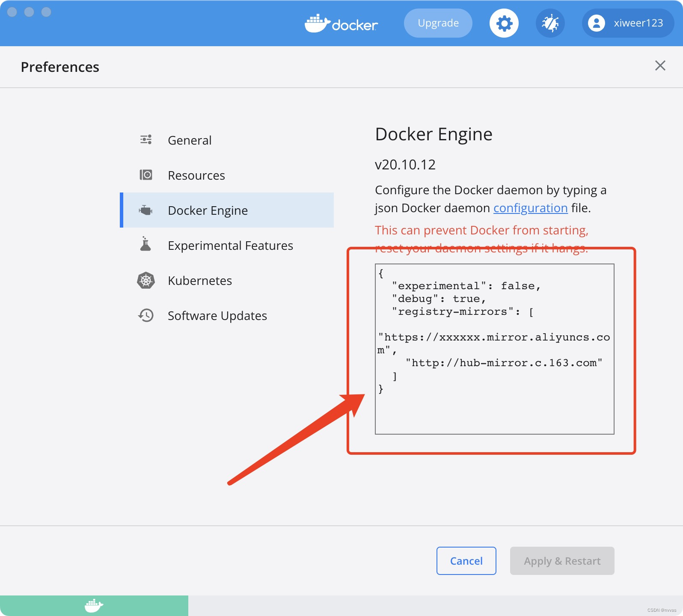
Task: Click the aliyuncs mirror URL text
Action: (x=494, y=344)
